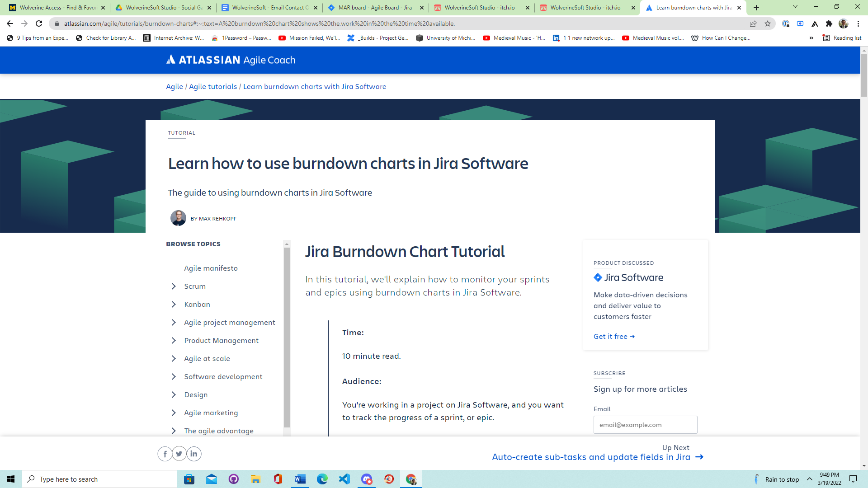Share article on LinkedIn
Image resolution: width=868 pixels, height=488 pixels.
point(194,454)
